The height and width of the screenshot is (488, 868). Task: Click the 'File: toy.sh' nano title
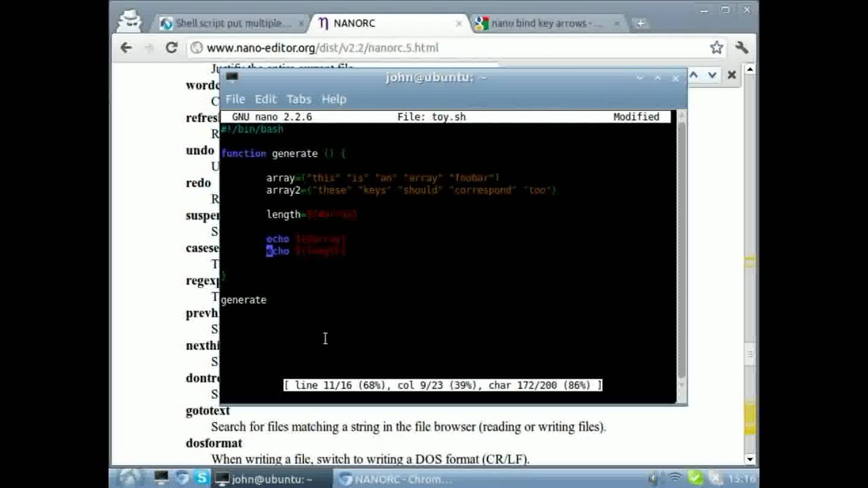[x=431, y=117]
